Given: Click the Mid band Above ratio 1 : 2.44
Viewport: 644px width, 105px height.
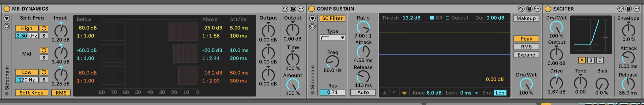Looking at the screenshot, I should click(x=211, y=58).
